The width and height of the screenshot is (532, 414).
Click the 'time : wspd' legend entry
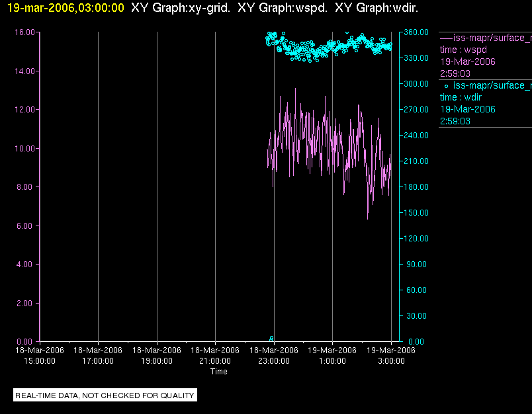coord(463,50)
